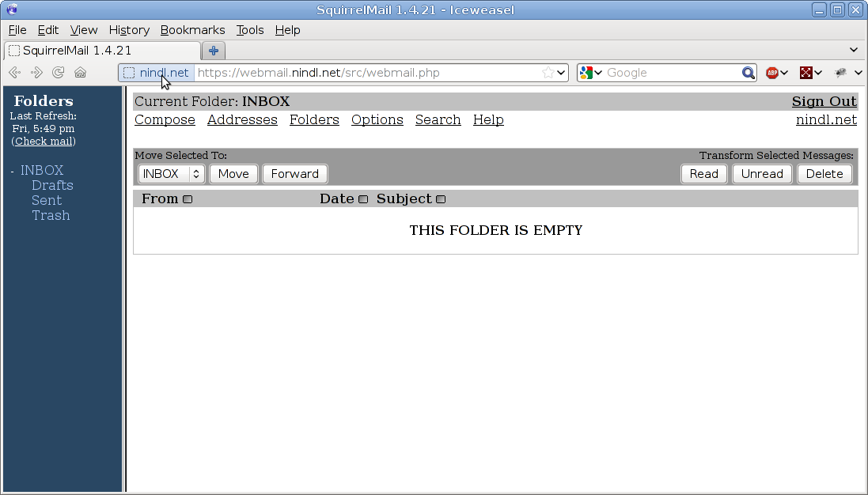Click the Compose link

pos(165,120)
